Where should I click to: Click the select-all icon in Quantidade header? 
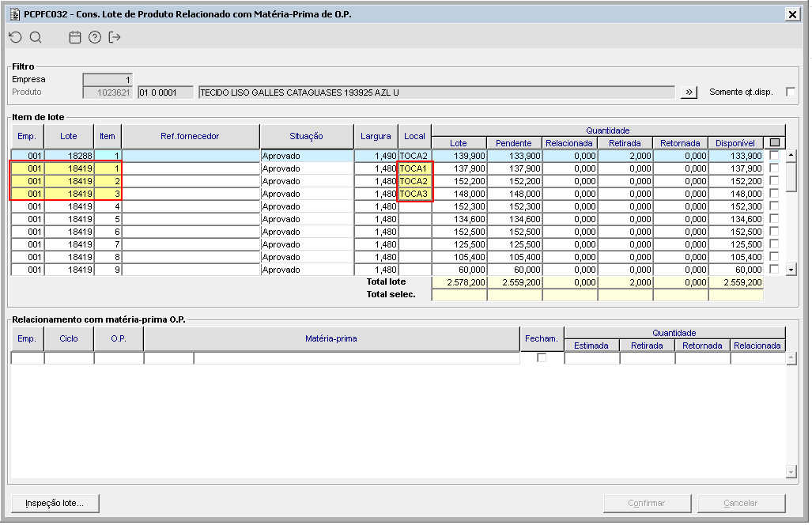click(775, 142)
